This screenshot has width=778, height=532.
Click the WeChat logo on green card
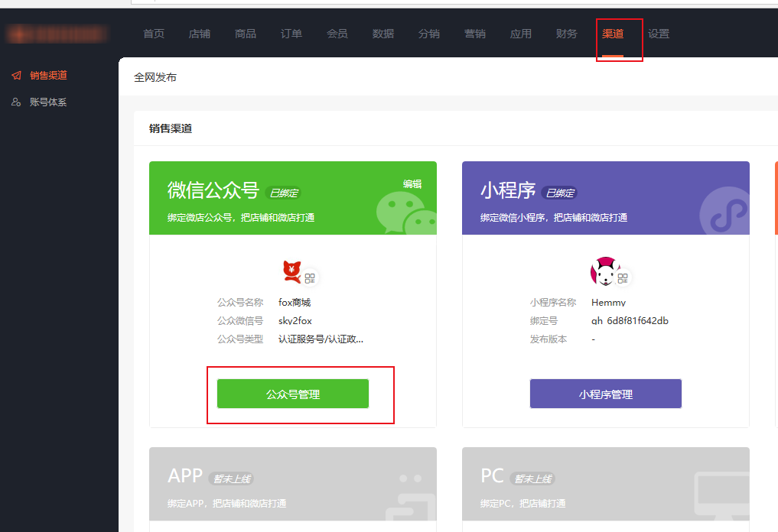[x=405, y=212]
